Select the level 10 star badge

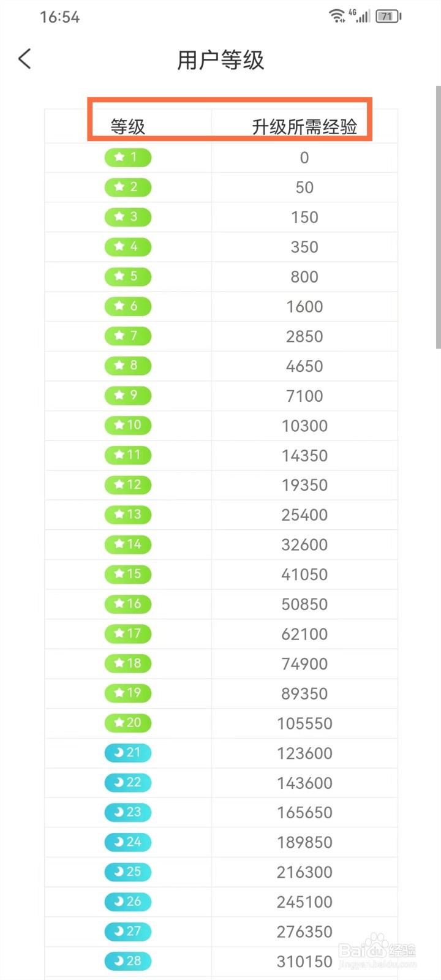tap(127, 425)
